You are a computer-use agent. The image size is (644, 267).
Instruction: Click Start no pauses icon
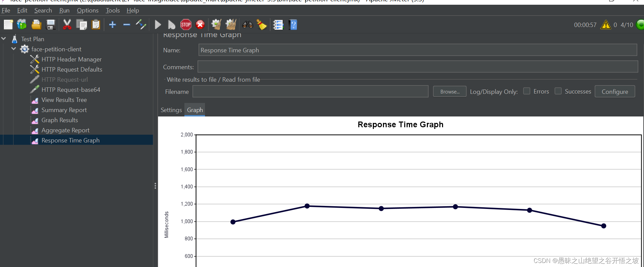[172, 25]
